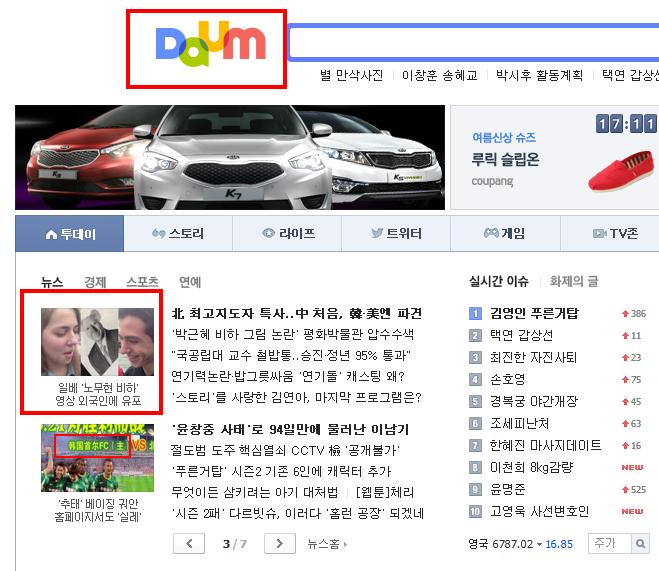The width and height of the screenshot is (659, 571).
Task: Select the 실시간 이슈 tab
Action: [x=499, y=281]
